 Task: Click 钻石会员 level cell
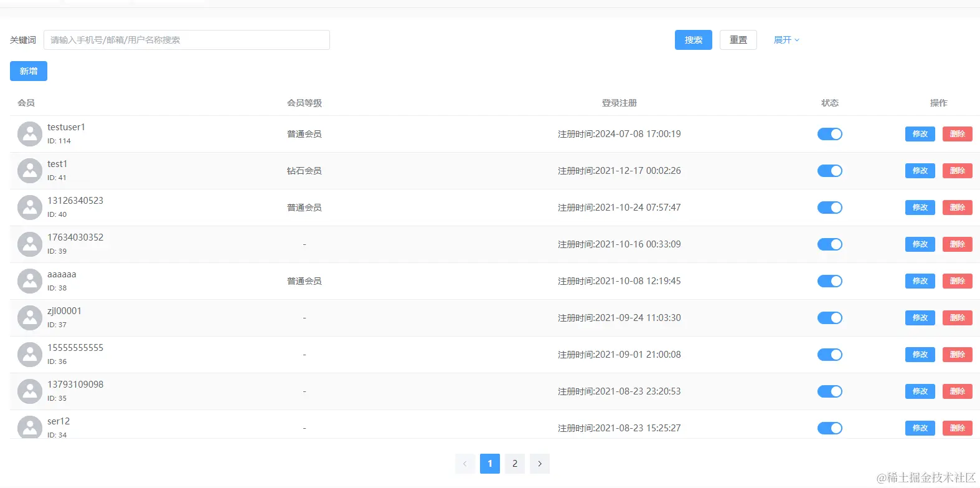pyautogui.click(x=304, y=171)
